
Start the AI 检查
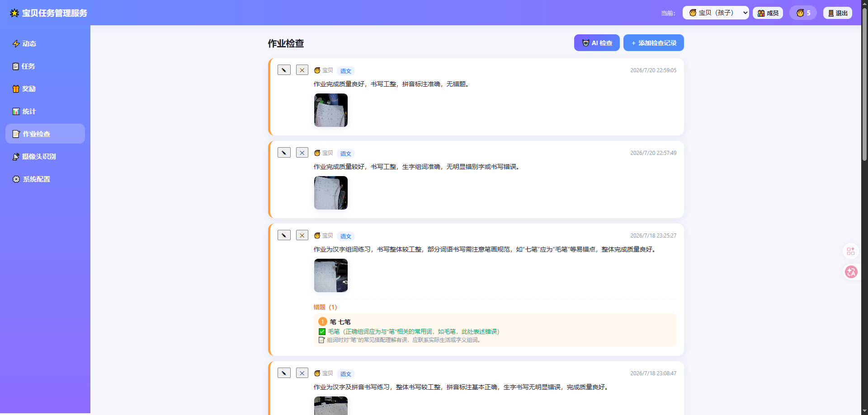click(597, 43)
